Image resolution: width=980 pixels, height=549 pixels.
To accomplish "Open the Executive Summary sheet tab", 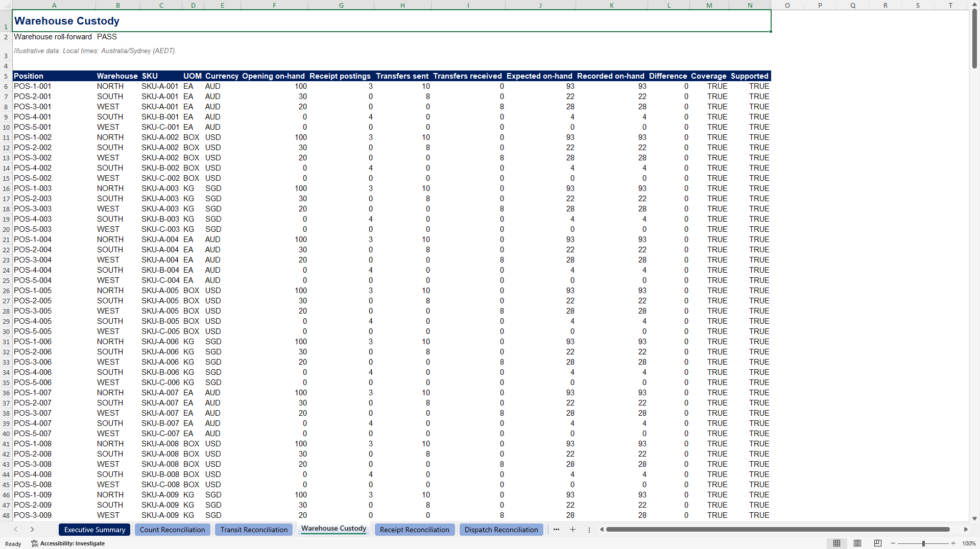I will tap(94, 530).
